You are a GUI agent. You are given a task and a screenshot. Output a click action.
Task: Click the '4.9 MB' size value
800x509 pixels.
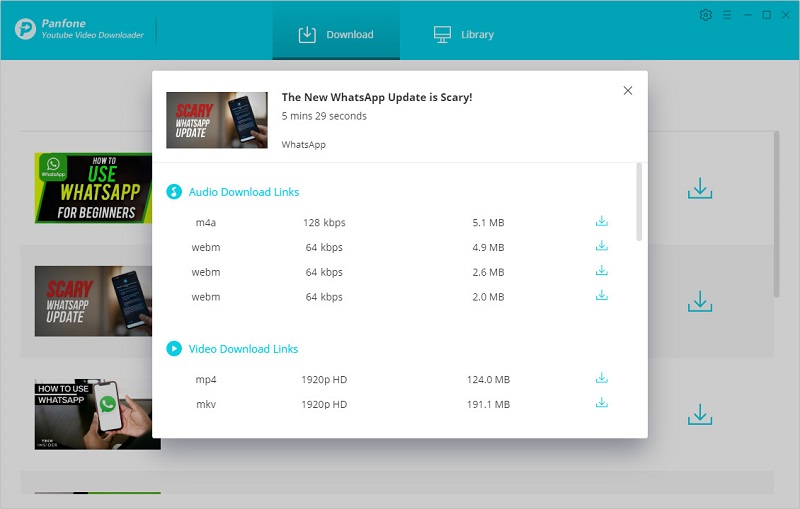488,247
